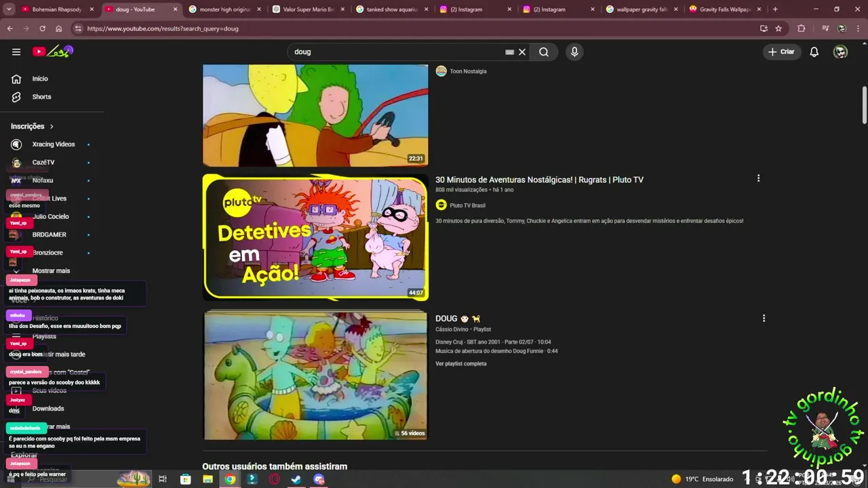Open the Toon Nostalgia channel name

468,71
